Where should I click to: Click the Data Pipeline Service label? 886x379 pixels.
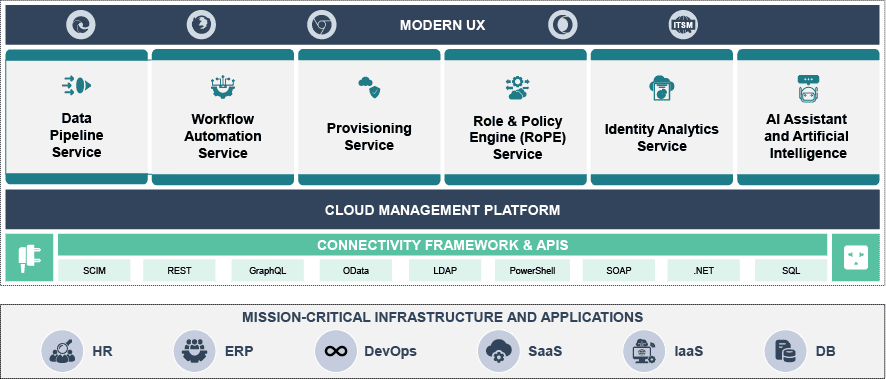coord(76,135)
